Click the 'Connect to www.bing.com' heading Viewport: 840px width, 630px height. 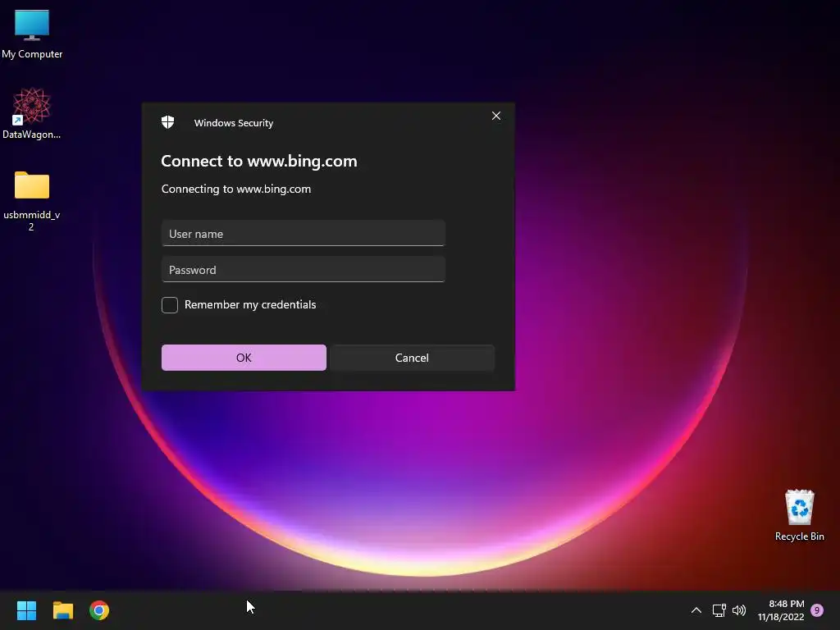click(x=259, y=161)
